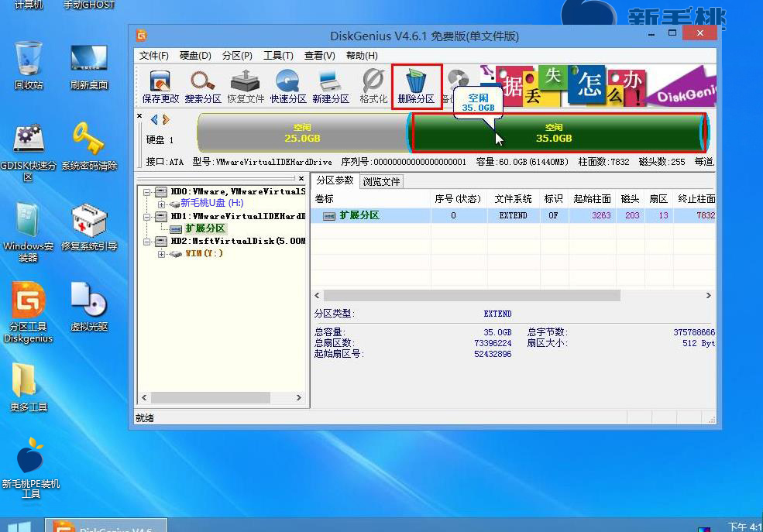Open virtual drive (虚拟光驱) desktop icon
Image resolution: width=763 pixels, height=532 pixels.
click(88, 307)
